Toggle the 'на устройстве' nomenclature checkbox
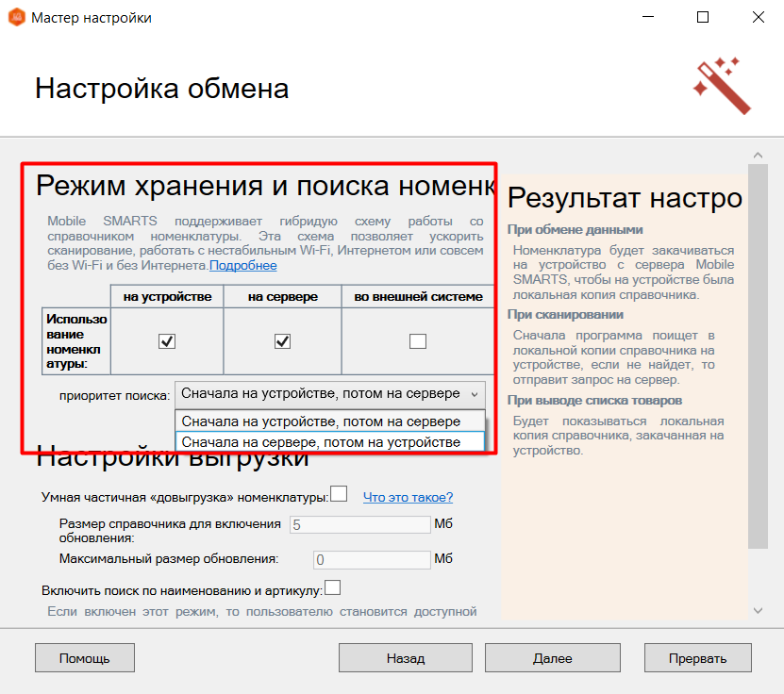The width and height of the screenshot is (784, 694). click(166, 341)
